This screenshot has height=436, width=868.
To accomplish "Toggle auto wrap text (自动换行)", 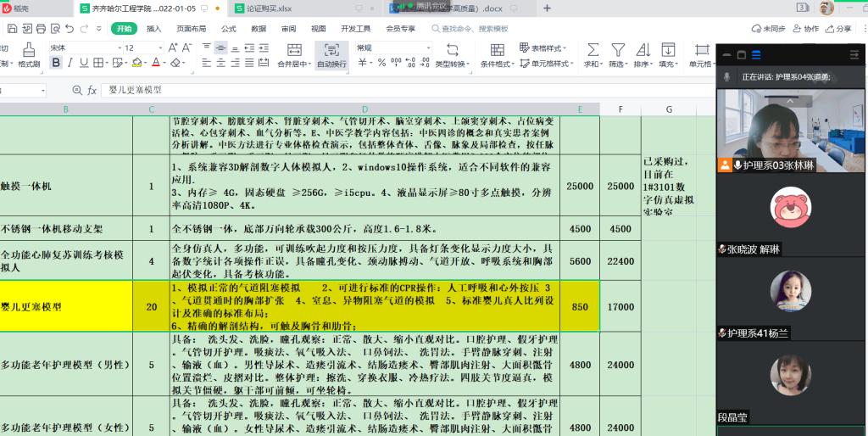I will 331,54.
